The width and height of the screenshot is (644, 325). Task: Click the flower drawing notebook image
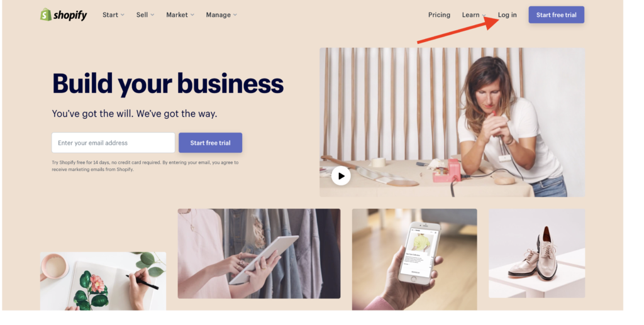(x=103, y=281)
